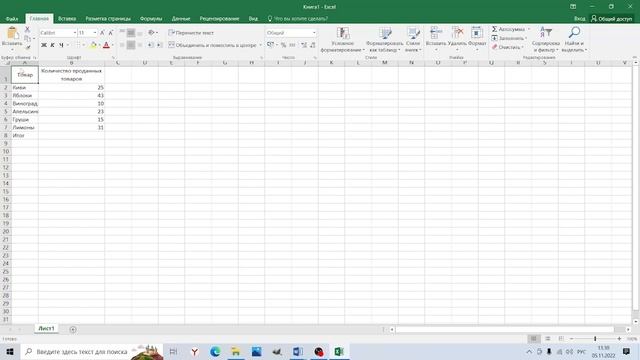Open the Файл tab
This screenshot has height=360, width=640.
pos(12,19)
